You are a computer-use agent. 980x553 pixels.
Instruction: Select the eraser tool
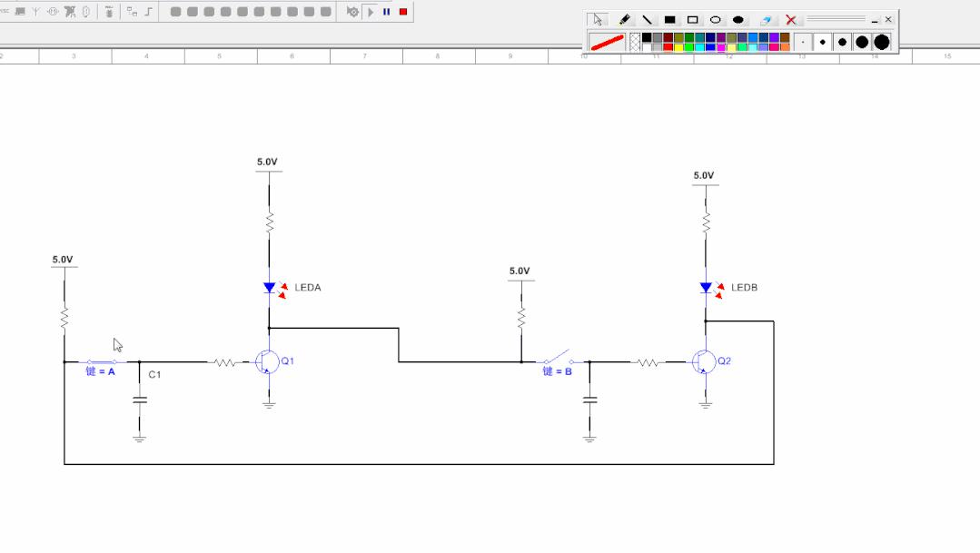(766, 19)
